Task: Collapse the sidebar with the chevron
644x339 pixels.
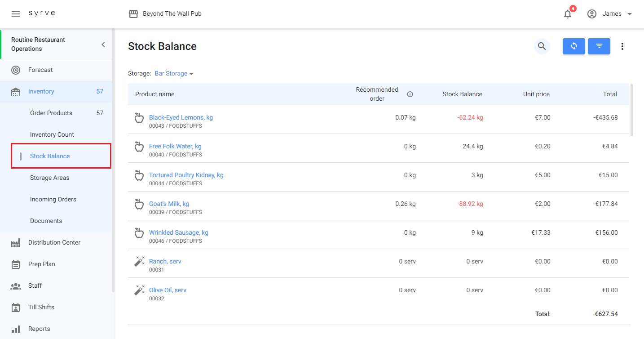Action: pyautogui.click(x=103, y=45)
